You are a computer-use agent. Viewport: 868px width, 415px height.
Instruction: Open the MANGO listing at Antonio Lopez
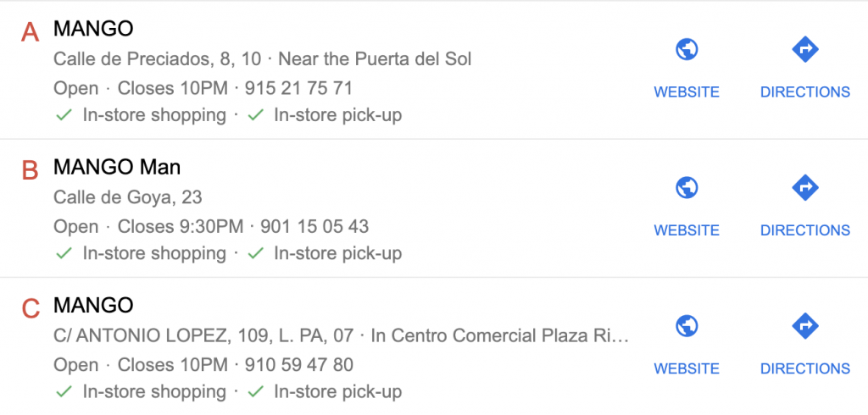coord(93,305)
